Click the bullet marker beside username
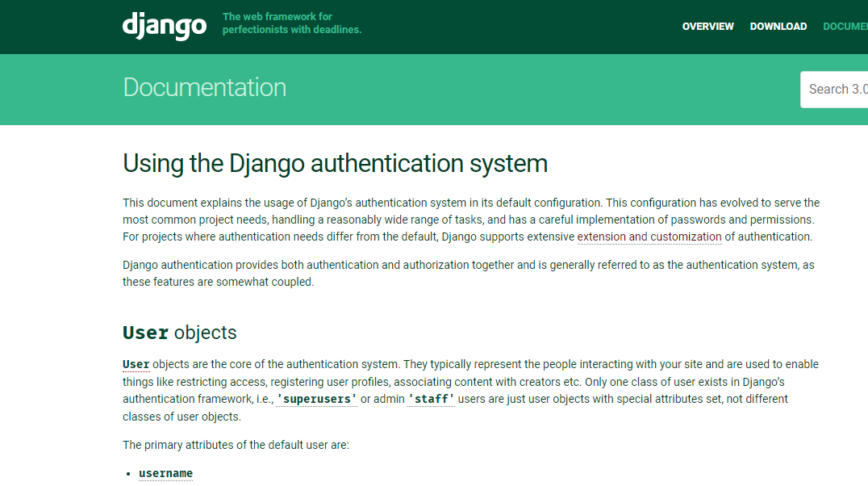Viewport: 868px width, 486px height. 127,473
